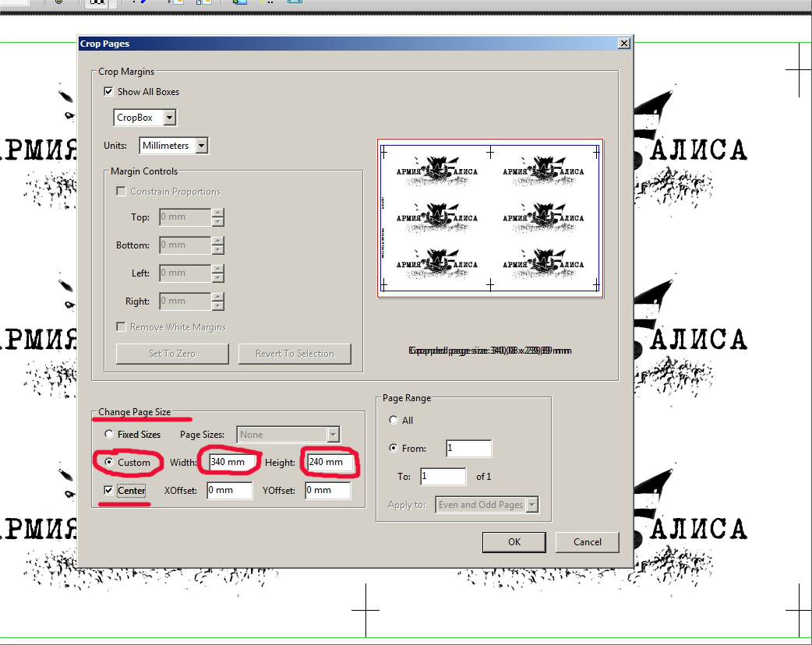Click into the Top margin field
This screenshot has height=645, width=812.
[185, 217]
